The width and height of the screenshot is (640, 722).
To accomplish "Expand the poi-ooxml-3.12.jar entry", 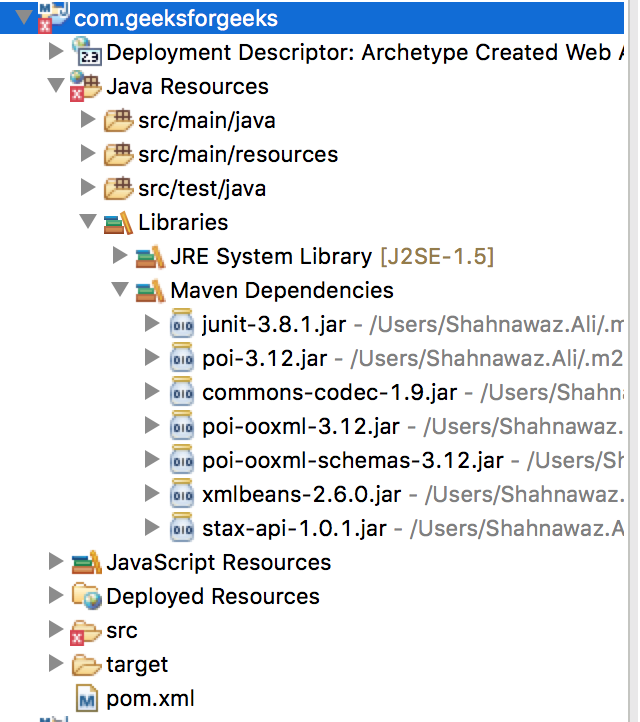I will (152, 425).
